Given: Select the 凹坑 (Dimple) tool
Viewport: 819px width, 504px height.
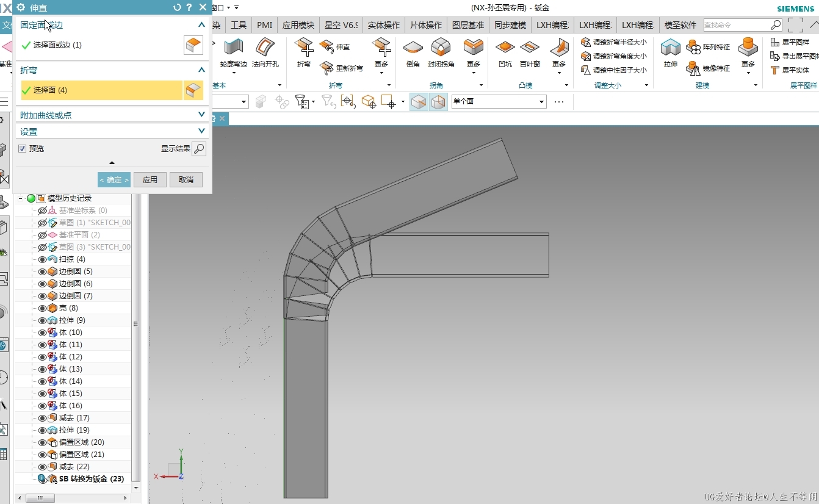Looking at the screenshot, I should click(x=505, y=52).
